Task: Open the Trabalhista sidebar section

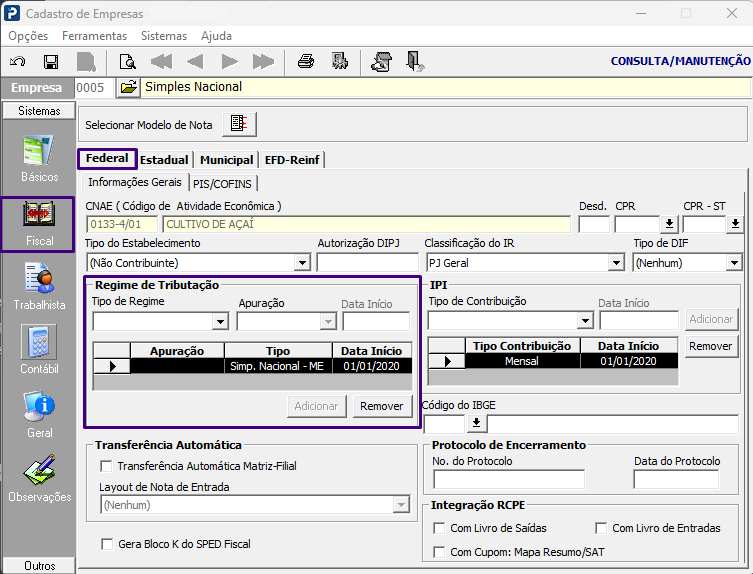Action: point(39,286)
